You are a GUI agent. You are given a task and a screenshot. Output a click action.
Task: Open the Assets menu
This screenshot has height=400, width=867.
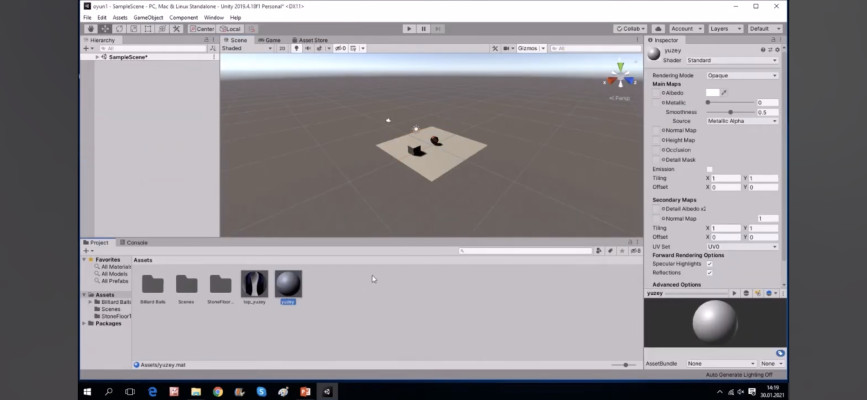(x=120, y=18)
